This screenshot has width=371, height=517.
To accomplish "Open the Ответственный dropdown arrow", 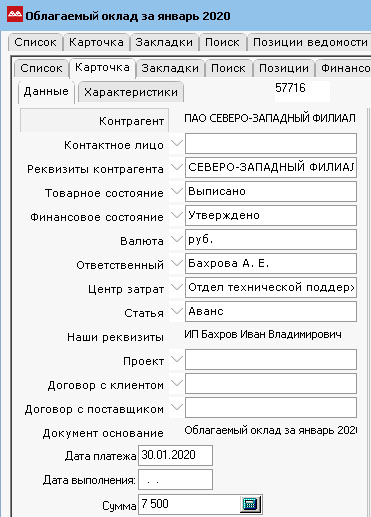I will point(177,264).
